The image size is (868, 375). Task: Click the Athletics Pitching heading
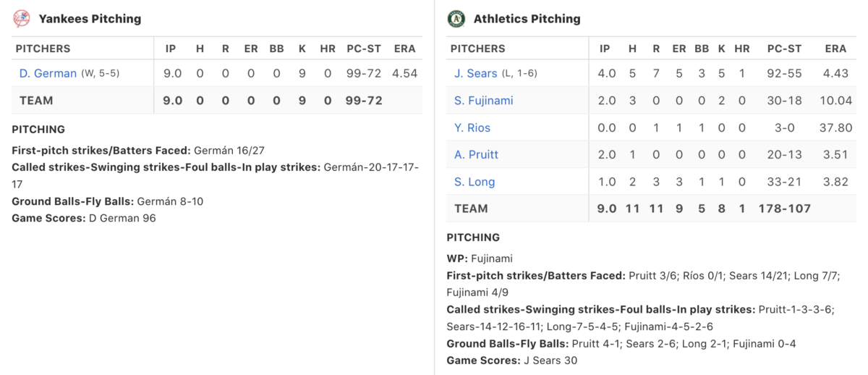click(527, 19)
